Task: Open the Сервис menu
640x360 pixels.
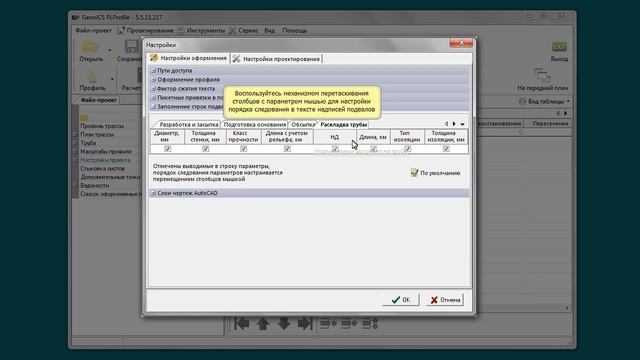Action: point(244,30)
